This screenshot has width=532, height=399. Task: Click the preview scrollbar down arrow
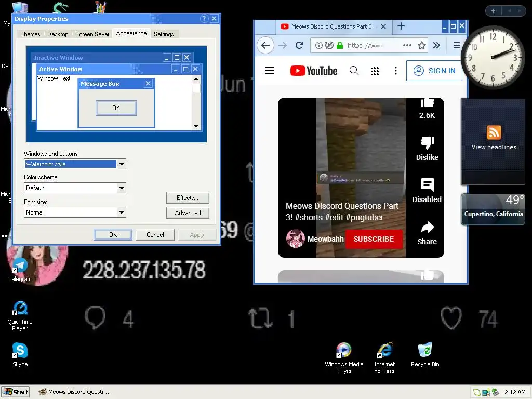[x=196, y=126]
